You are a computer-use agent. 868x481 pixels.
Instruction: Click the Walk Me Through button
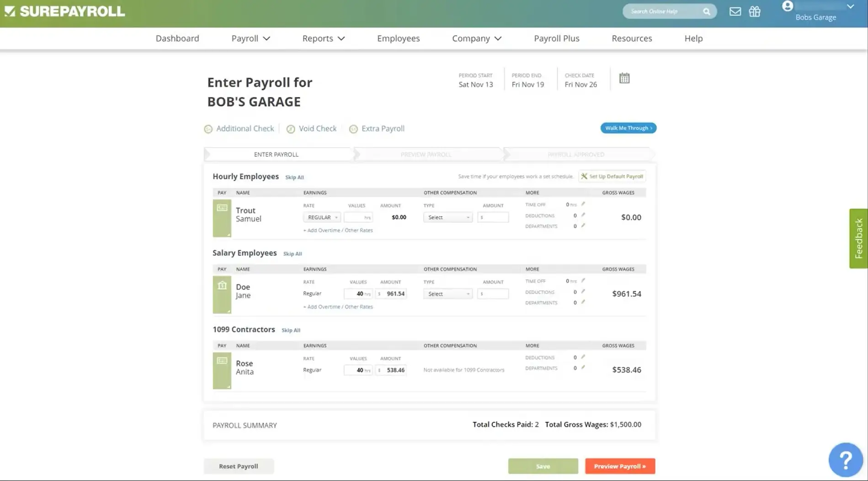(628, 128)
